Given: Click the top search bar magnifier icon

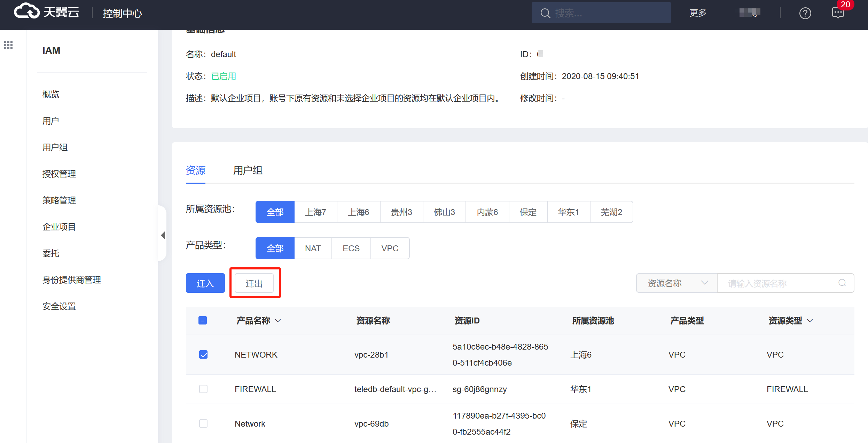Looking at the screenshot, I should 545,13.
